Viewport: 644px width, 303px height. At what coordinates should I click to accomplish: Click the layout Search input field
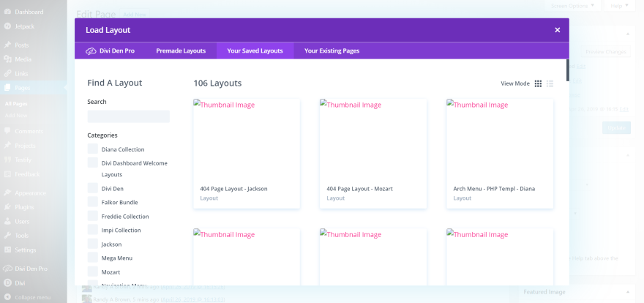[129, 116]
